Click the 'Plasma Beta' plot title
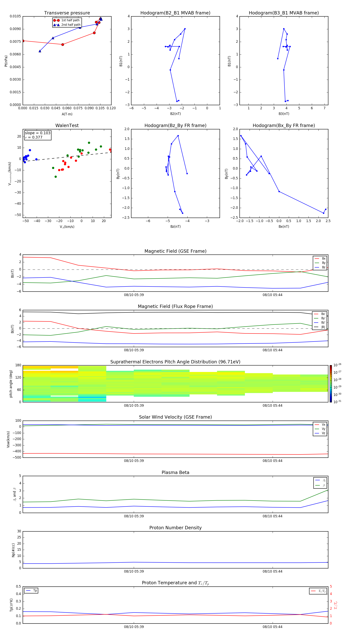Screen dimensions: 351x644 coord(175,473)
